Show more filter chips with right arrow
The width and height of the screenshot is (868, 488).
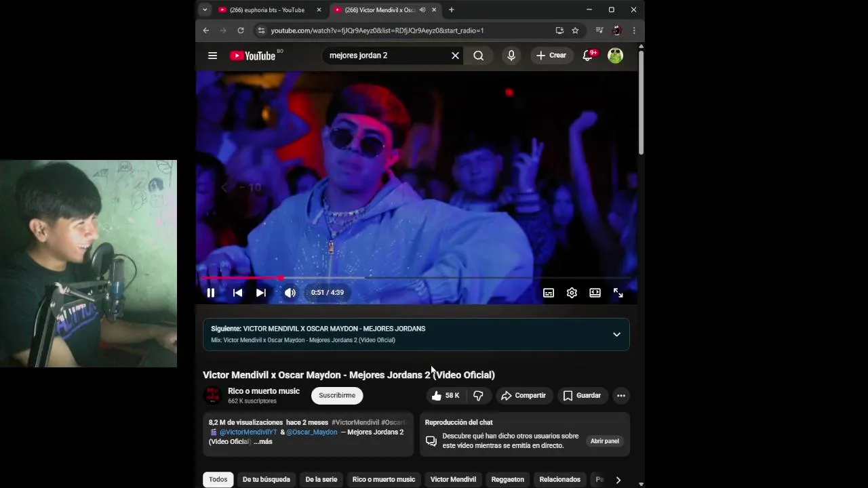[618, 480]
